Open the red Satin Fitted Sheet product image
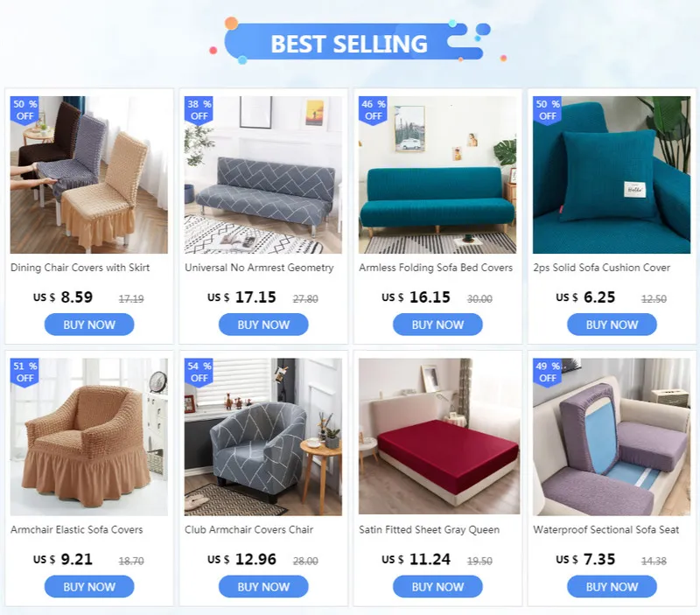This screenshot has width=700, height=615. click(439, 437)
